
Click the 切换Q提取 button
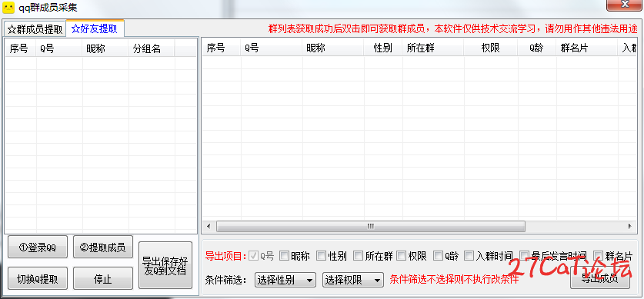point(38,279)
